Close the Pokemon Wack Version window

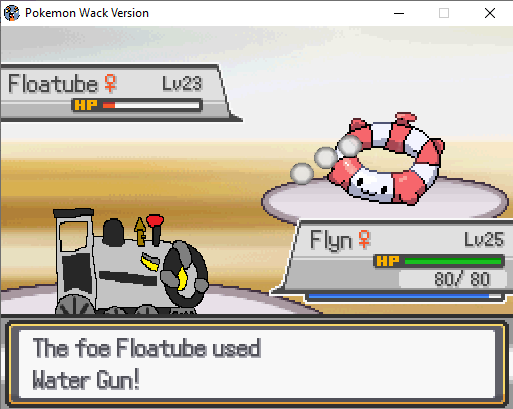coord(490,13)
